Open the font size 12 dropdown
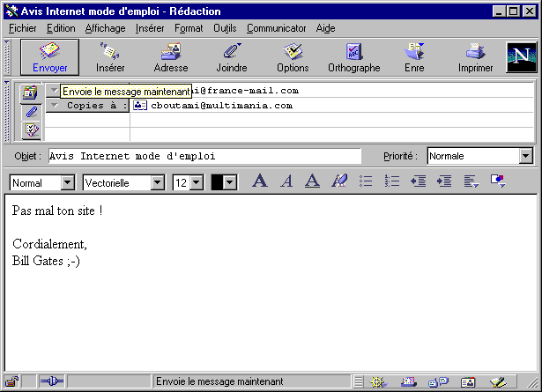542x392 pixels. (x=196, y=182)
